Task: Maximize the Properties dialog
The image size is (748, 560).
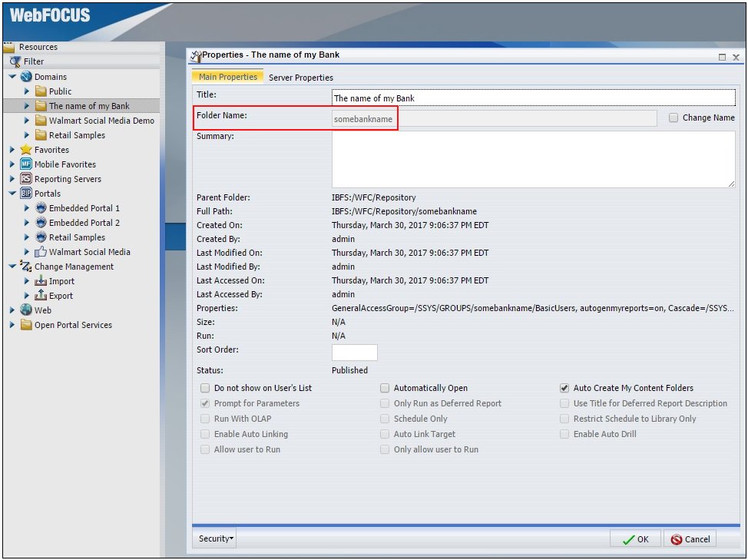Action: (722, 58)
